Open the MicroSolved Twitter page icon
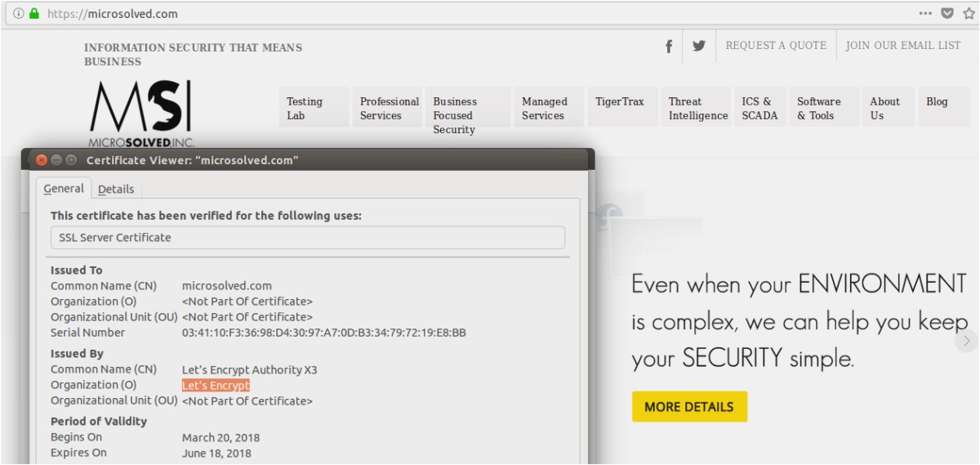 pos(699,46)
